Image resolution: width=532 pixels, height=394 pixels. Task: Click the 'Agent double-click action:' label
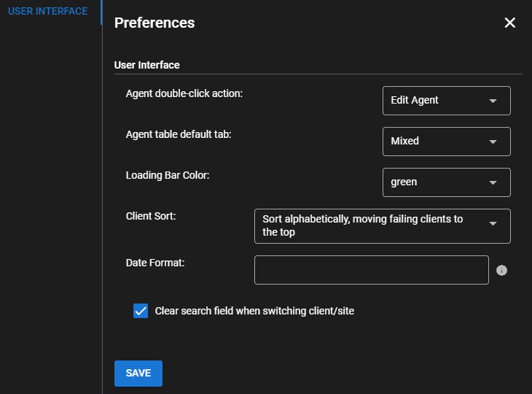(x=184, y=93)
